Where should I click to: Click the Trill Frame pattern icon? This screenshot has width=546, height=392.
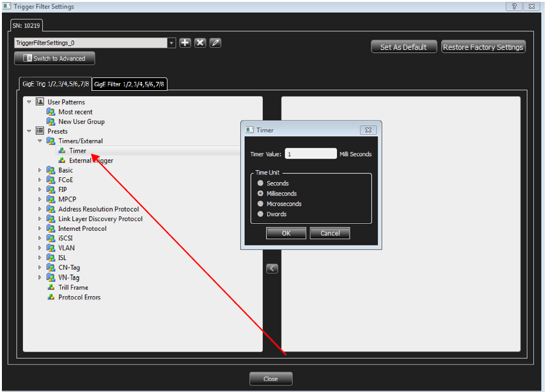click(x=51, y=288)
